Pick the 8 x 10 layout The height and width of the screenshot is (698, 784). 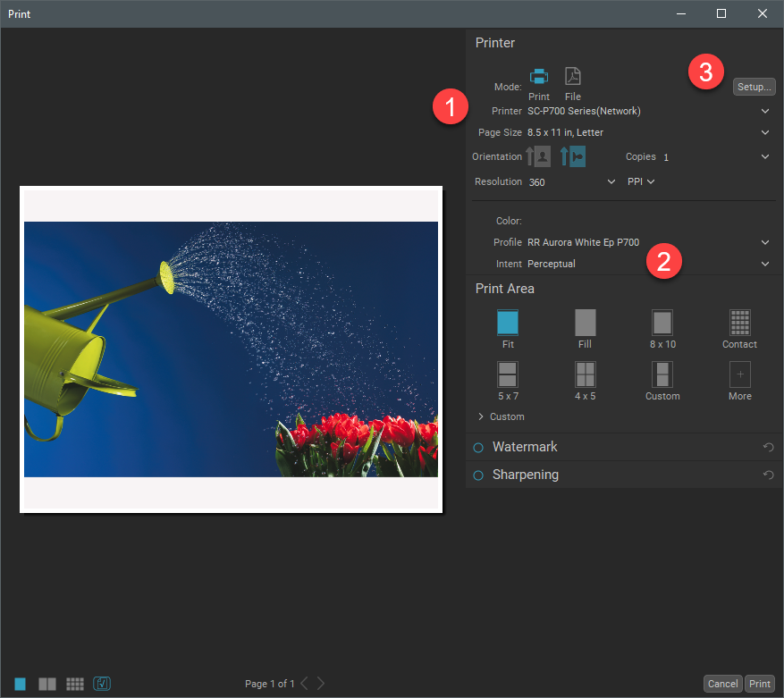pos(662,323)
